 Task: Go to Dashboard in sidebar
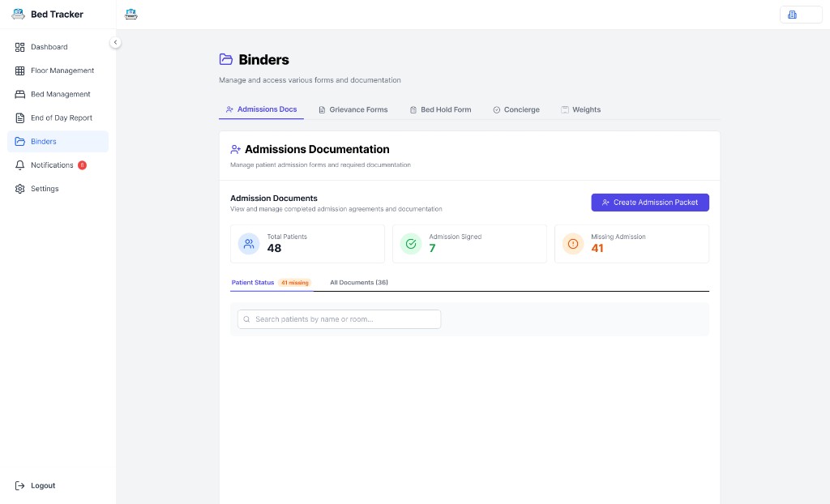pyautogui.click(x=58, y=47)
